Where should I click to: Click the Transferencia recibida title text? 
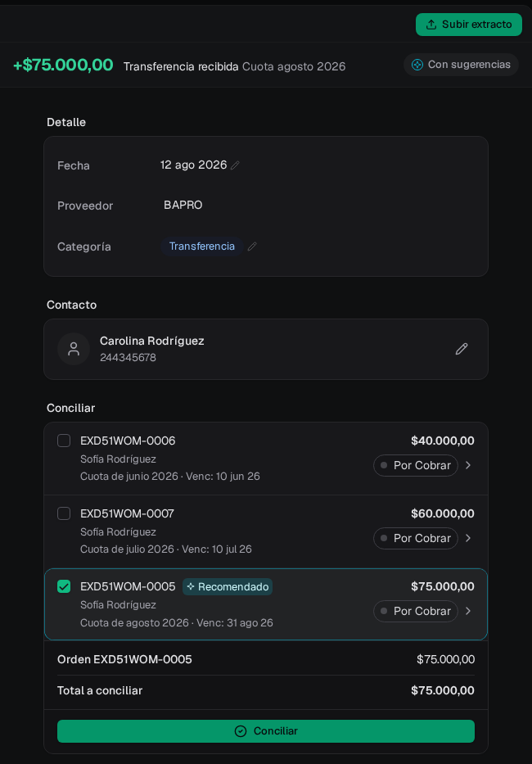(181, 67)
